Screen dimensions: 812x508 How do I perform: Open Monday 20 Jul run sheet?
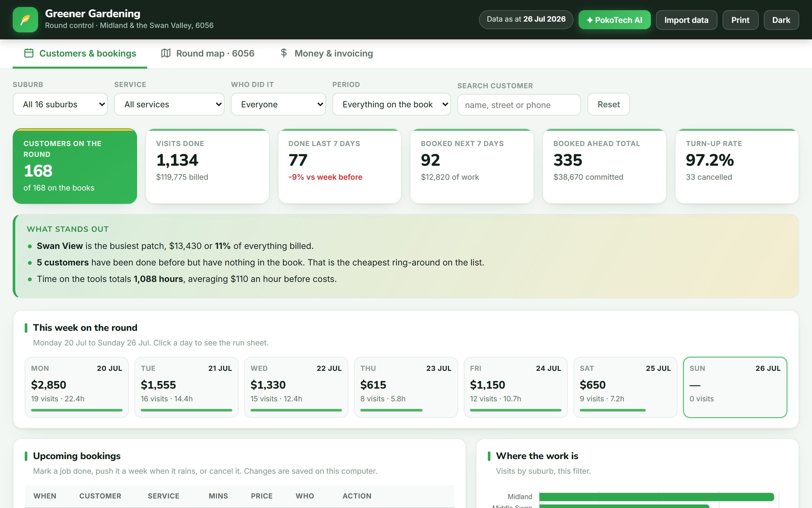pos(77,387)
